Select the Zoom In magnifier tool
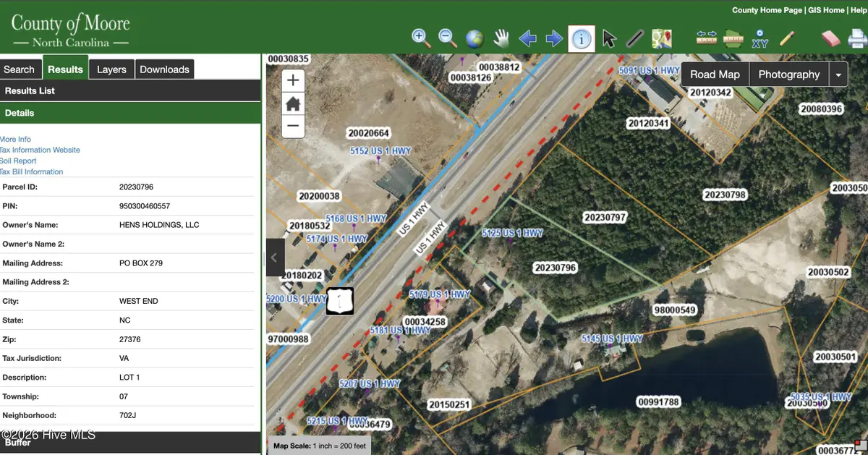This screenshot has height=455, width=868. tap(421, 38)
